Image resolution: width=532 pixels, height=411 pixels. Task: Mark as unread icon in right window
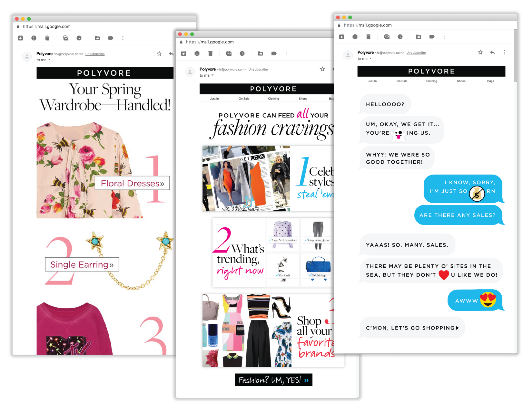(387, 37)
